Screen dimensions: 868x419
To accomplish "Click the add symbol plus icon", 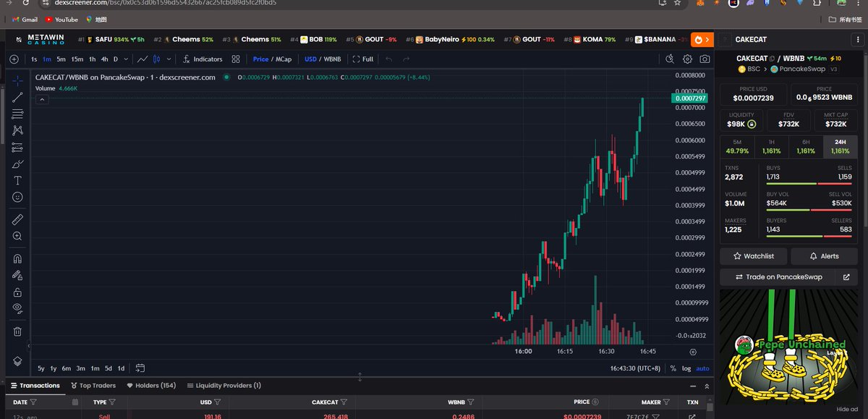I will pos(14,59).
